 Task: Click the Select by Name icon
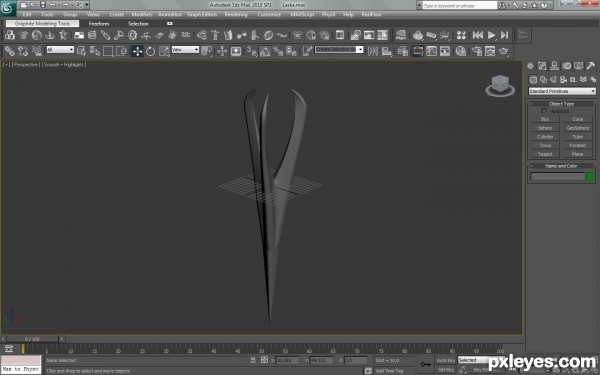point(95,51)
